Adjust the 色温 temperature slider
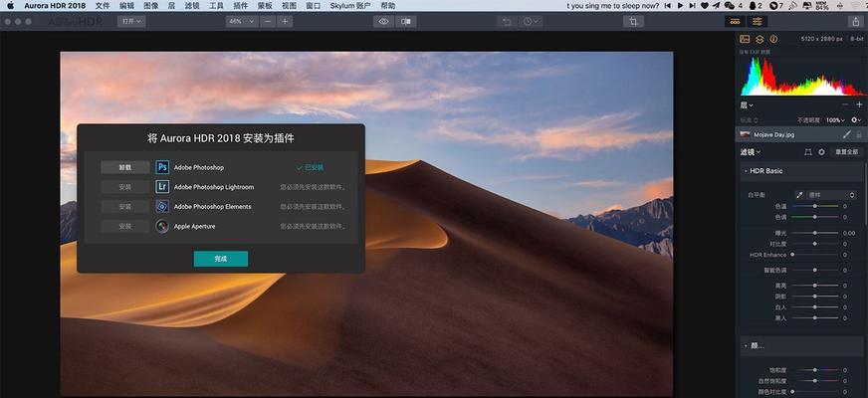 tap(814, 206)
